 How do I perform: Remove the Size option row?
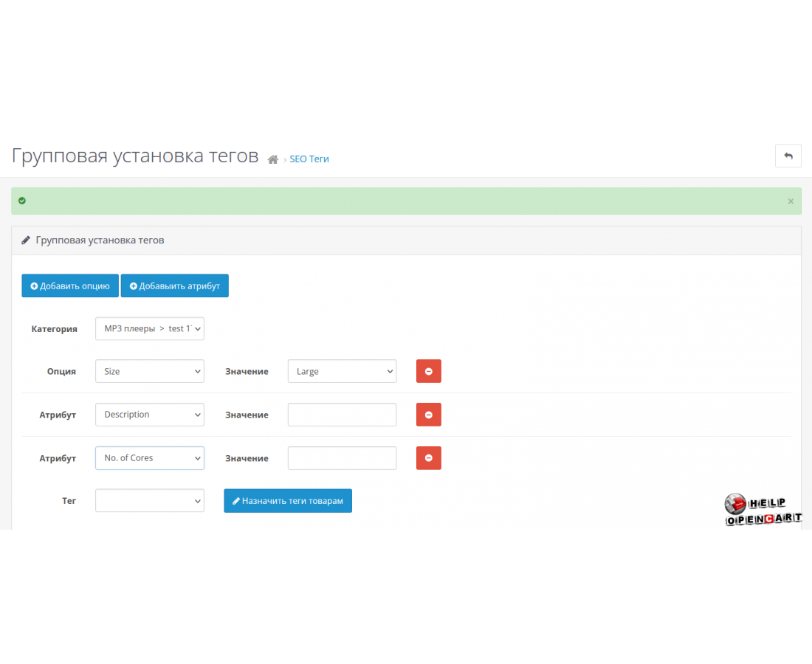coord(429,371)
